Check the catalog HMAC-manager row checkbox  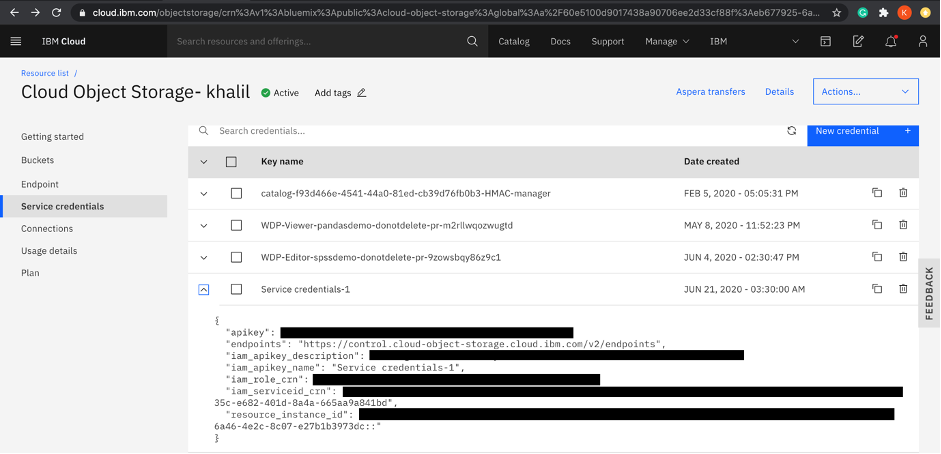click(x=236, y=193)
